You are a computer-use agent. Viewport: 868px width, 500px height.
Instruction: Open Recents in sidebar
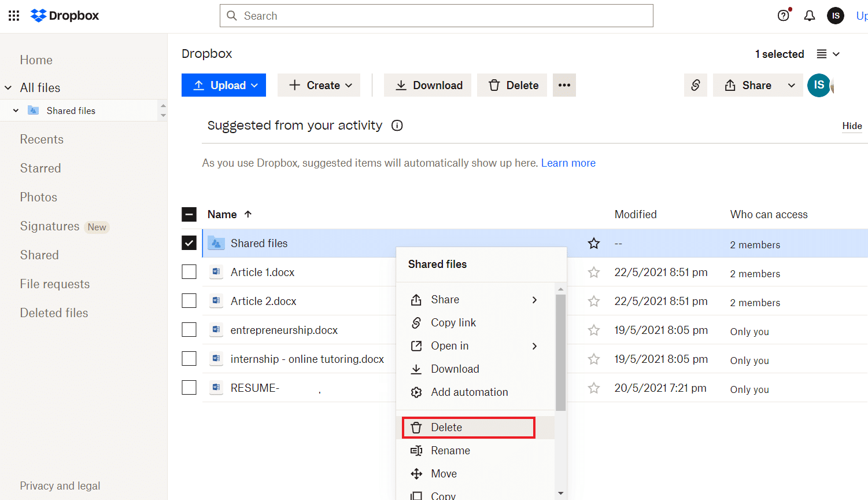[42, 139]
